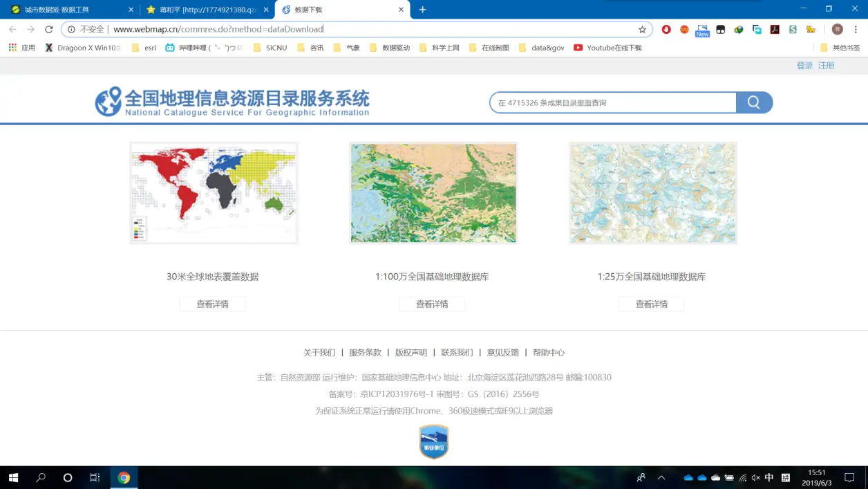
Task: Open the esri bookmark folder
Action: (144, 48)
